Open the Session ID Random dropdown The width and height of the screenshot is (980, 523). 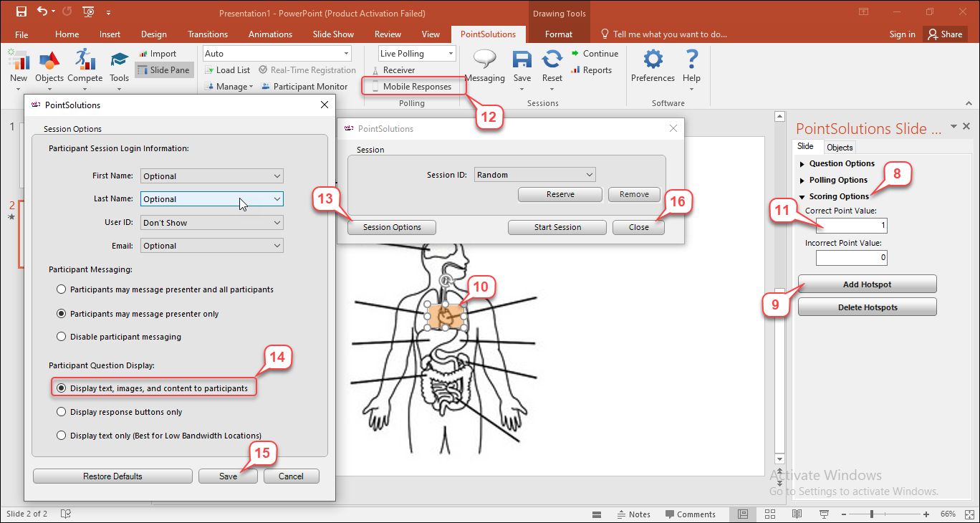(x=535, y=174)
